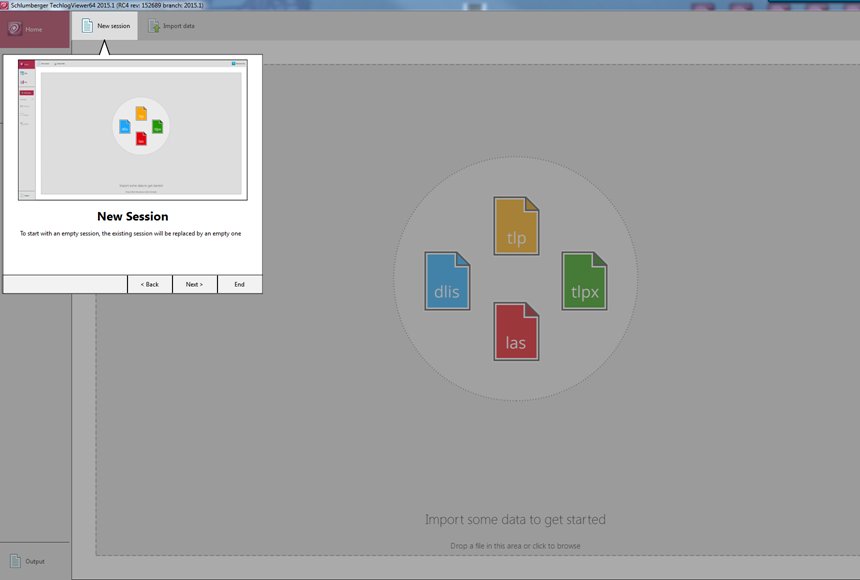Screen dimensions: 860x580
Task: Click the New Session preview thumbnail
Action: 133,130
